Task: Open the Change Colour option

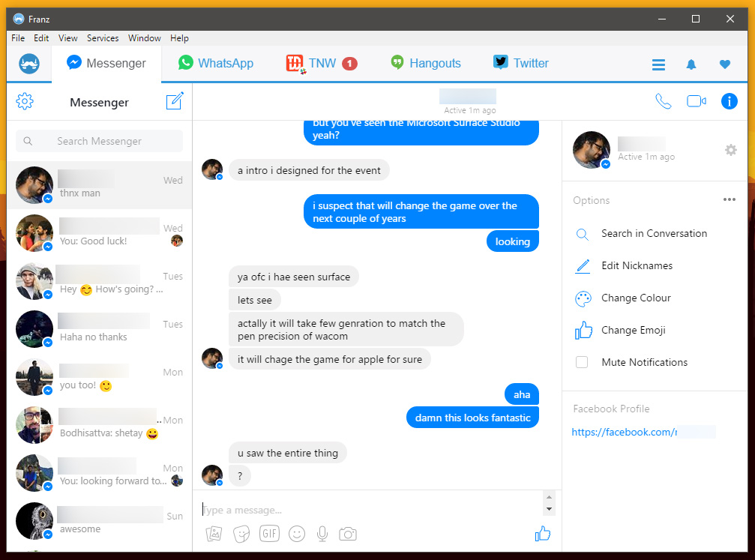Action: (x=636, y=298)
